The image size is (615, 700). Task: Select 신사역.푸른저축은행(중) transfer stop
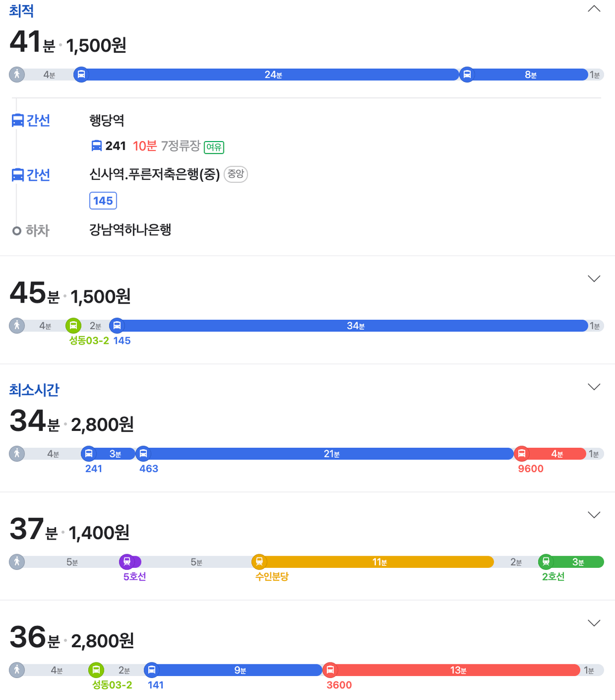pos(155,174)
